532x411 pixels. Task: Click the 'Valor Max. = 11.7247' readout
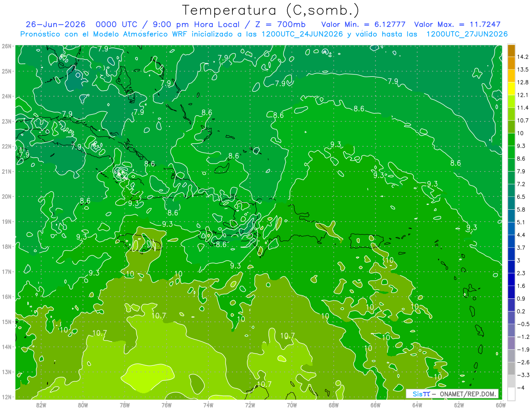457,24
